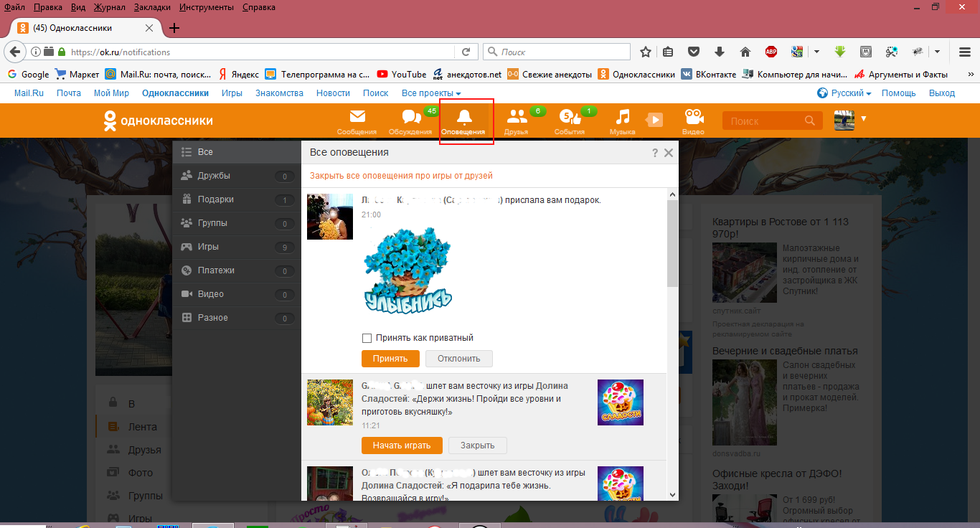Click Принять gift button
980x528 pixels.
390,359
